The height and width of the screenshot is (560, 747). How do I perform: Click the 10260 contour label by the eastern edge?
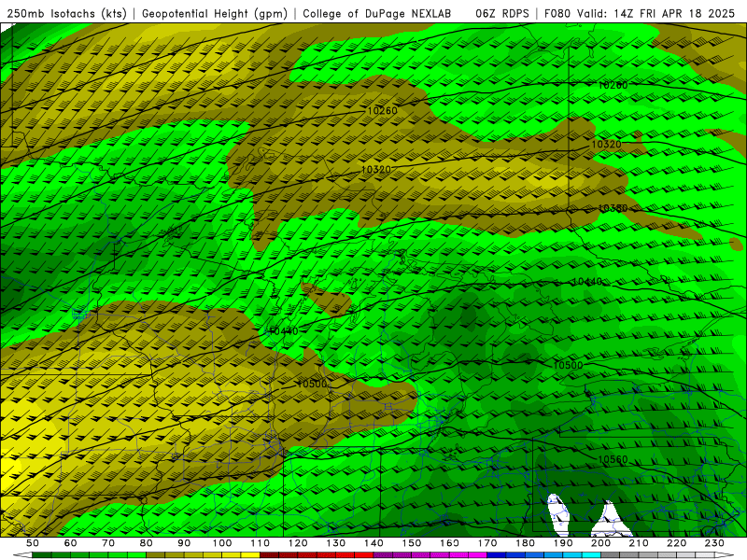[x=613, y=85]
